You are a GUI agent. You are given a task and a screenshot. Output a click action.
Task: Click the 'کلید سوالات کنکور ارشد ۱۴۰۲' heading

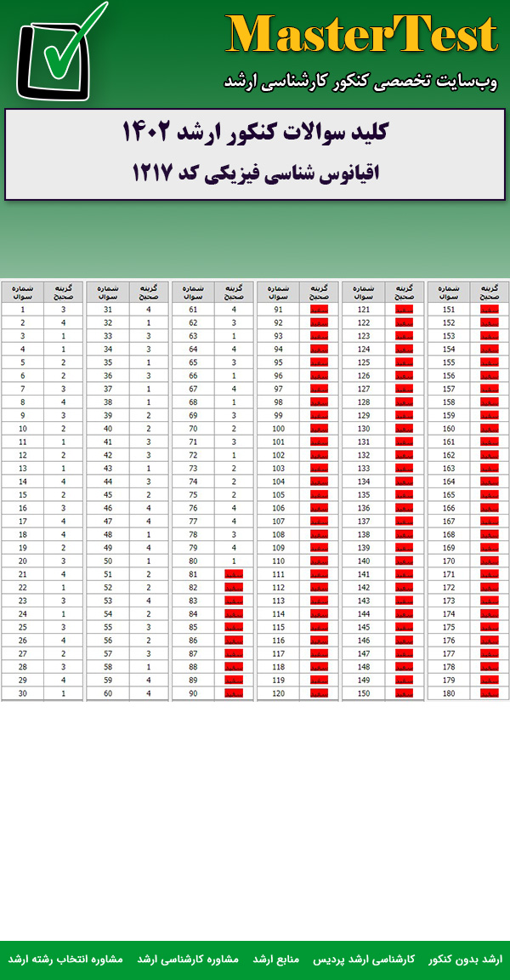click(255, 133)
